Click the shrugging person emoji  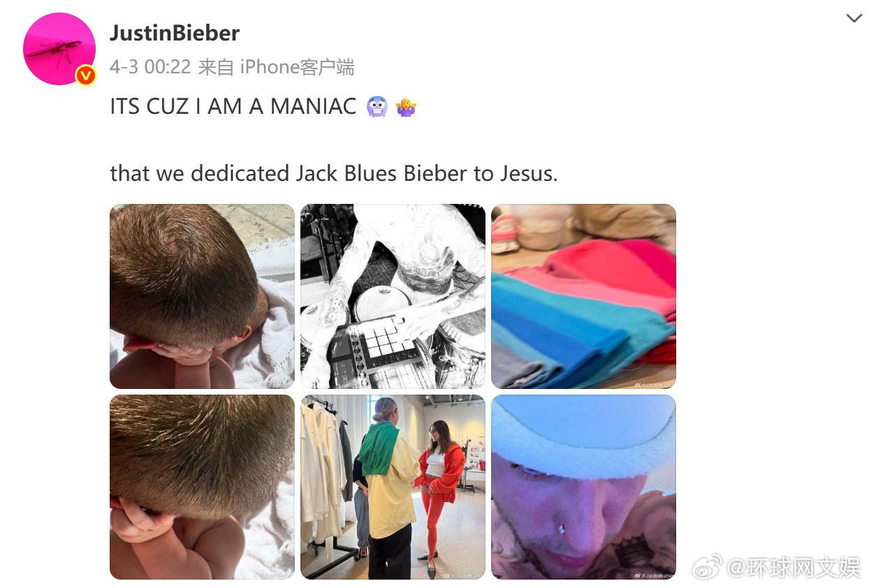406,107
